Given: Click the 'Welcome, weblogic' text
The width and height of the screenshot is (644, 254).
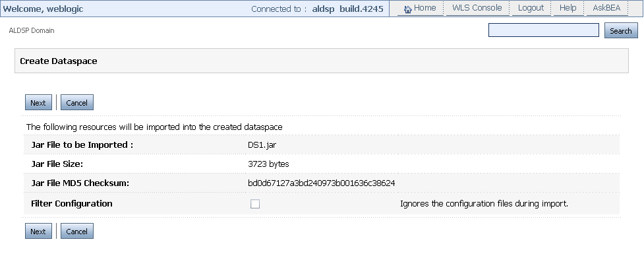Looking at the screenshot, I should point(43,9).
